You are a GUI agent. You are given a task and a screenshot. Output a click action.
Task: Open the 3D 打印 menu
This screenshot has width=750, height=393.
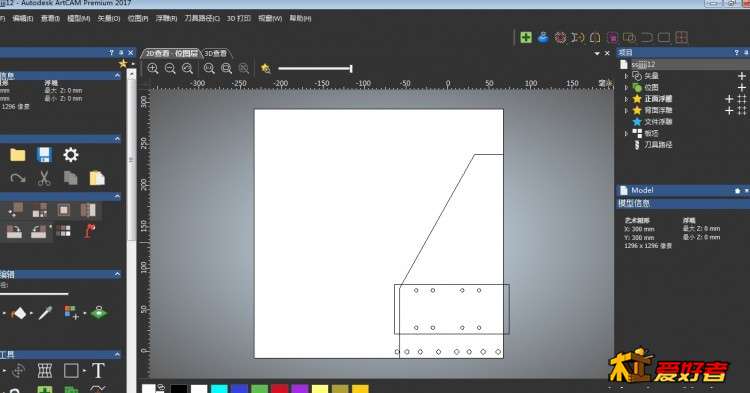coord(239,18)
